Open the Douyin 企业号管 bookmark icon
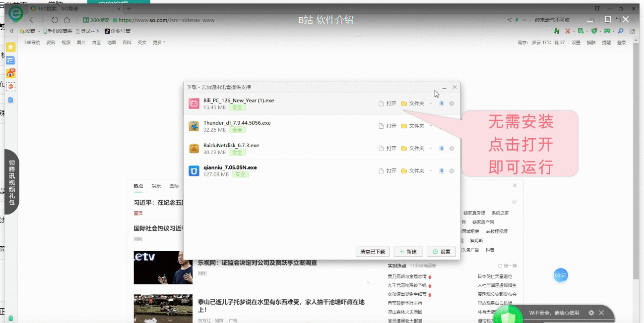 pyautogui.click(x=107, y=31)
